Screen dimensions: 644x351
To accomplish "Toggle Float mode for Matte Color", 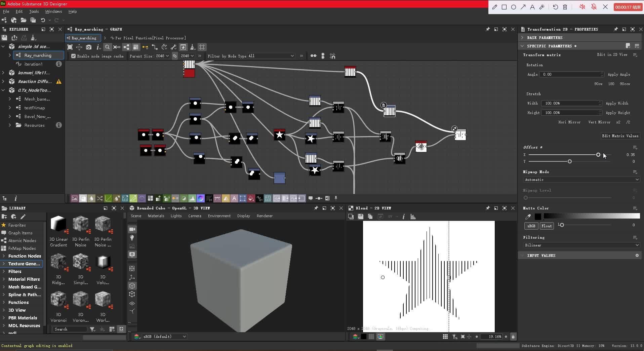I will tap(546, 226).
